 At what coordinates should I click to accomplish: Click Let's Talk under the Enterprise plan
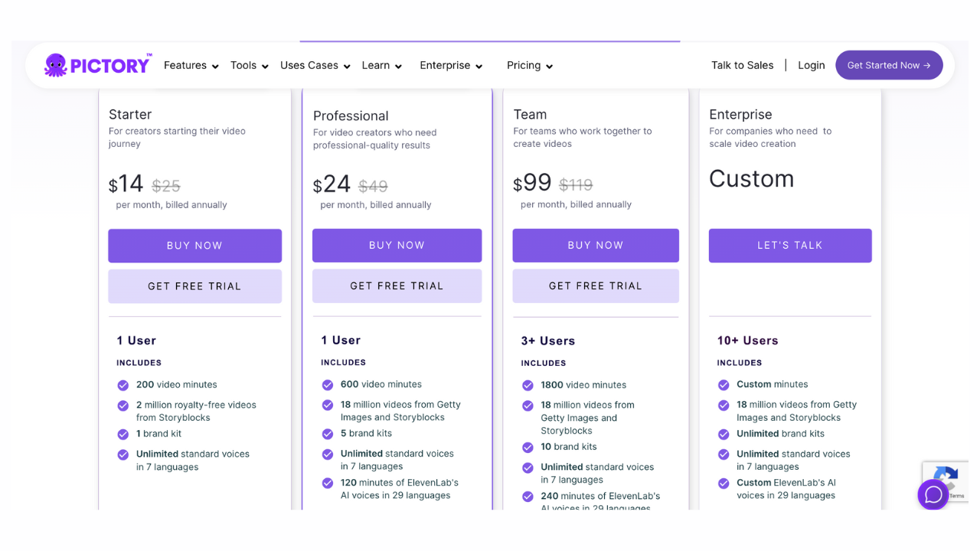point(789,246)
